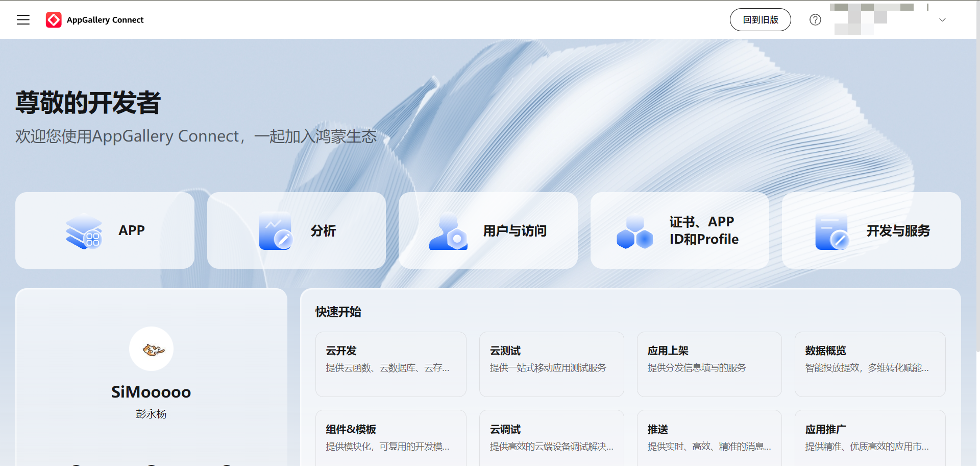This screenshot has height=466, width=980.
Task: Click the 用户与访问 person icon
Action: (448, 231)
